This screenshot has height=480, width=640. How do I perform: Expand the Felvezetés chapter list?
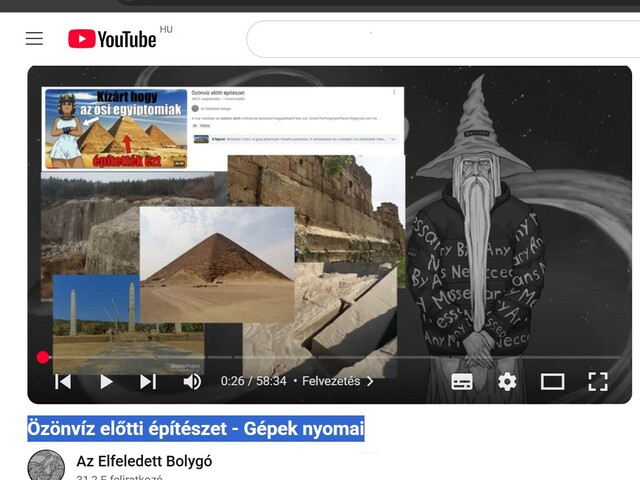coord(338,381)
